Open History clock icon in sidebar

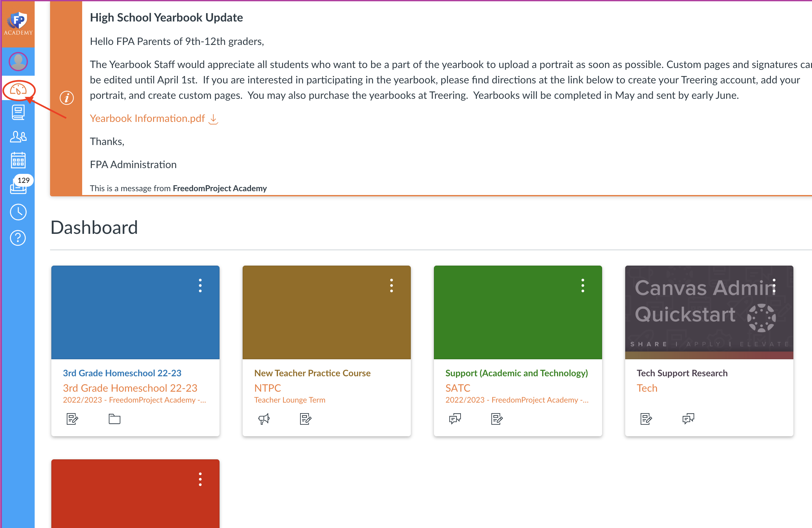tap(18, 212)
